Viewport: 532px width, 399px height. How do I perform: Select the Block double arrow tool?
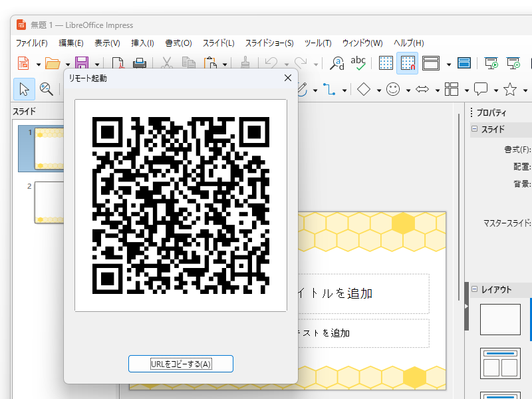tap(422, 90)
